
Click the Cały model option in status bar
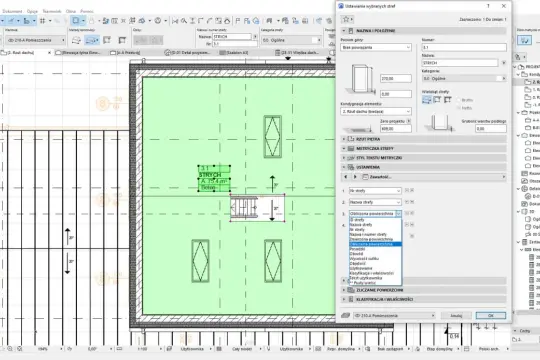242,349
